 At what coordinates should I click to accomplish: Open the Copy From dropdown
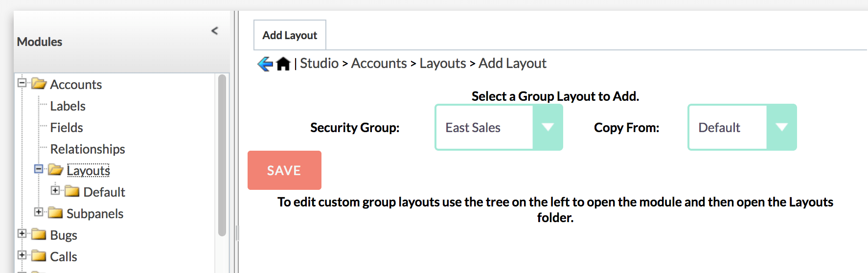click(x=742, y=127)
